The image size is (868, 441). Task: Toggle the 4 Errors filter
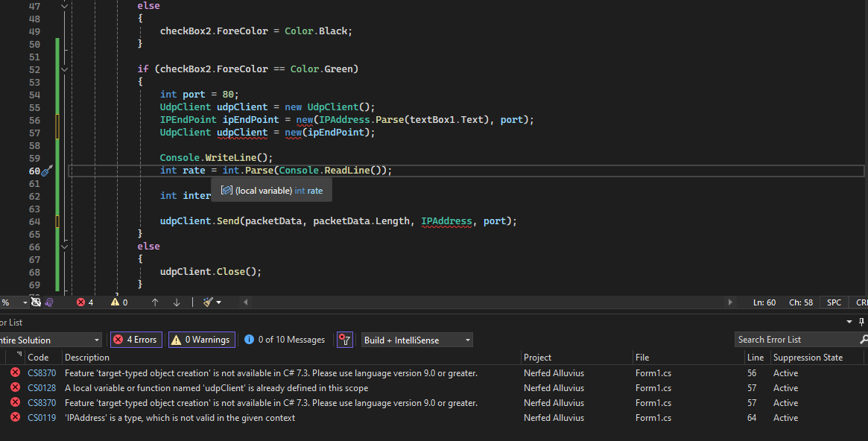click(136, 340)
